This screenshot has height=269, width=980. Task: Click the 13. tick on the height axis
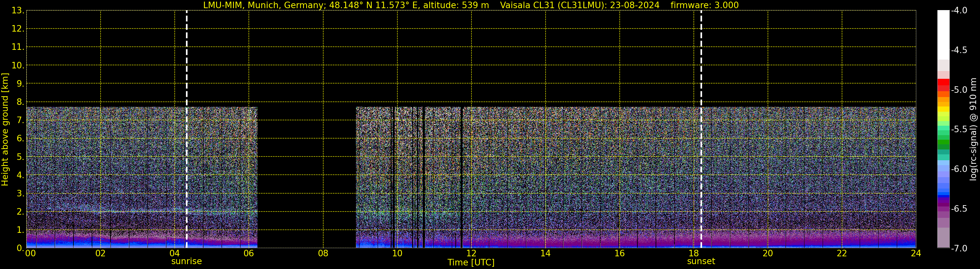(18, 11)
